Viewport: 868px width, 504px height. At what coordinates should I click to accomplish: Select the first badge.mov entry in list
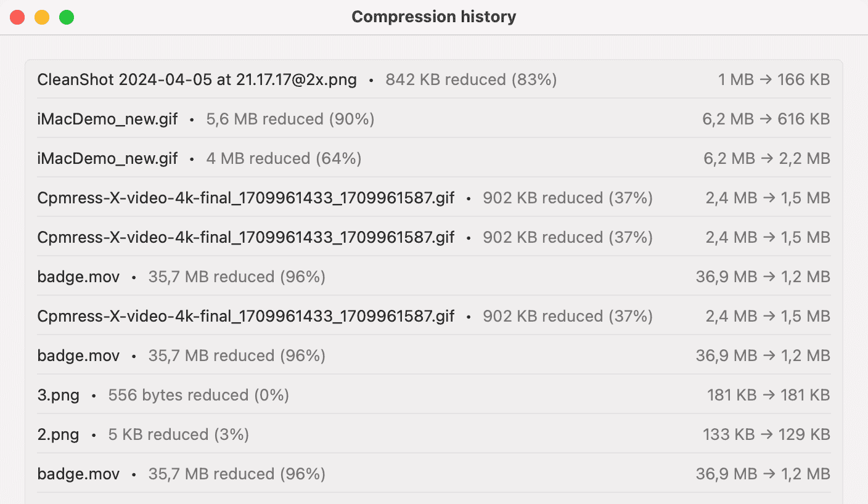pos(78,277)
